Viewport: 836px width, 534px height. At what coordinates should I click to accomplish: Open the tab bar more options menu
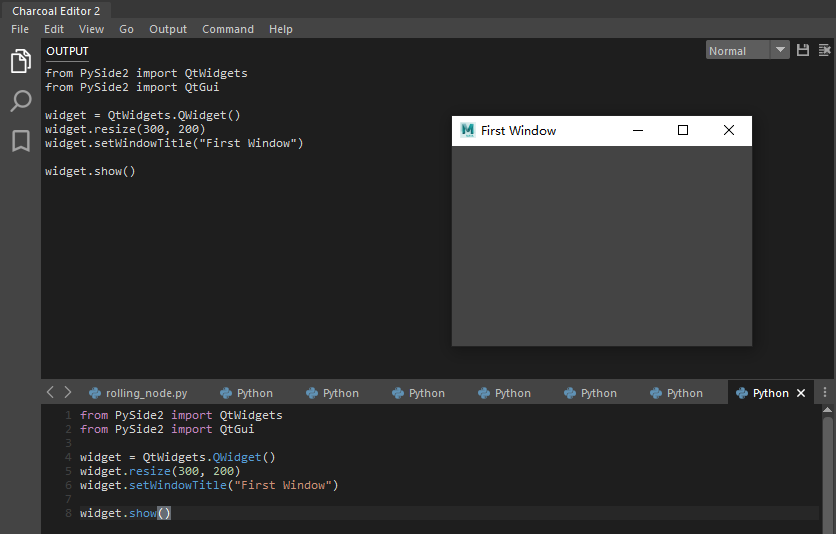(x=825, y=392)
